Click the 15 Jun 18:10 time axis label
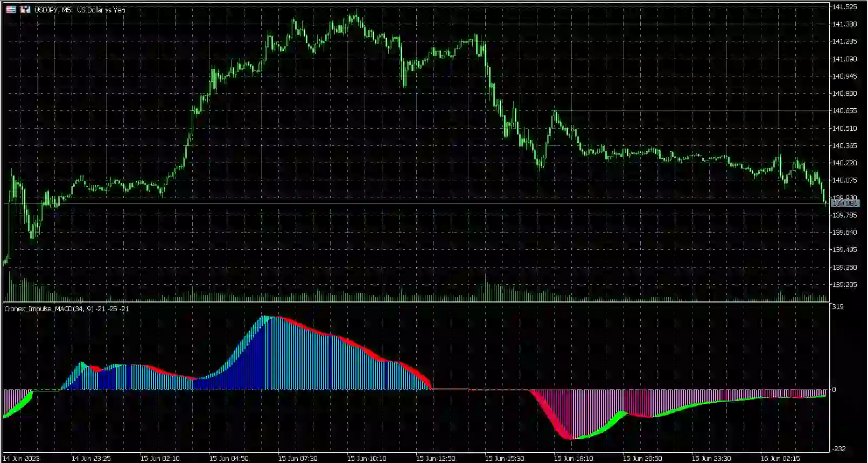Viewport: 868px width, 463px height. [x=573, y=459]
